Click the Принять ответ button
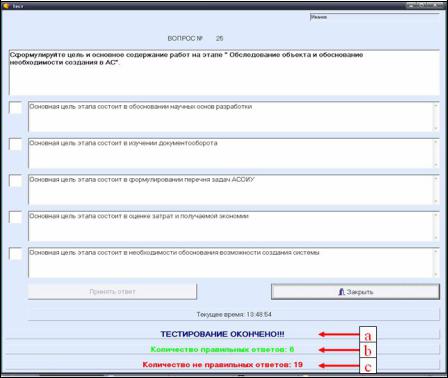The width and height of the screenshot is (448, 378). (x=112, y=292)
